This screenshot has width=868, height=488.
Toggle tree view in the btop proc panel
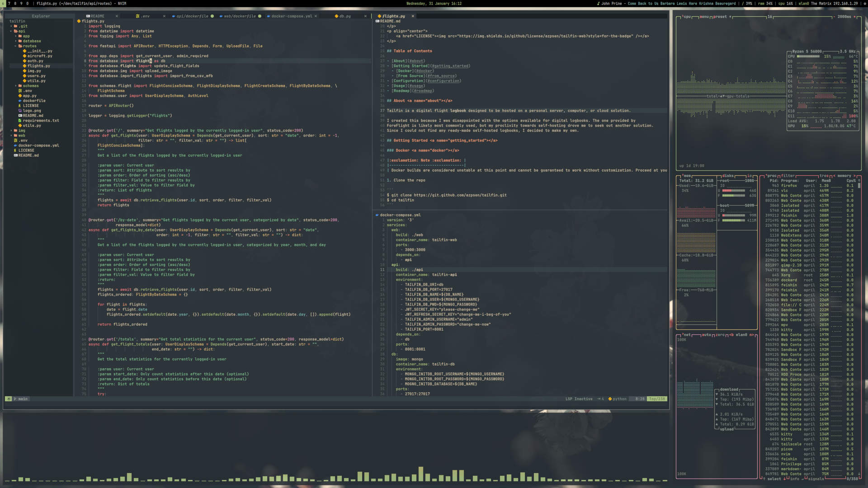point(824,176)
